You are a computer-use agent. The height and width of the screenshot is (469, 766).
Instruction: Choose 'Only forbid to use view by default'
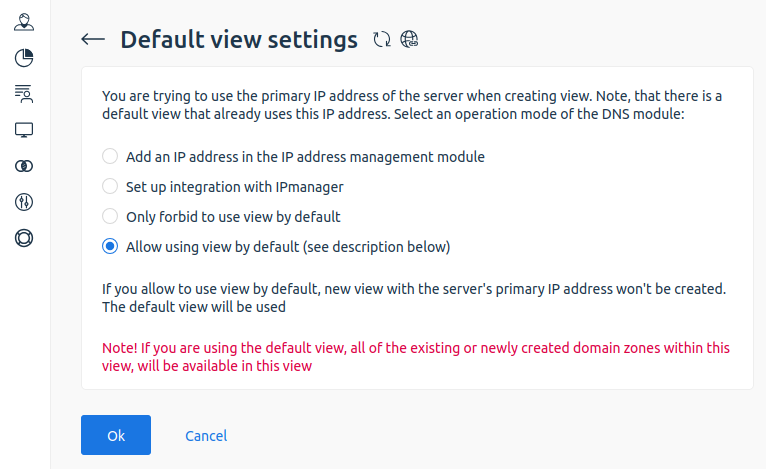point(110,216)
